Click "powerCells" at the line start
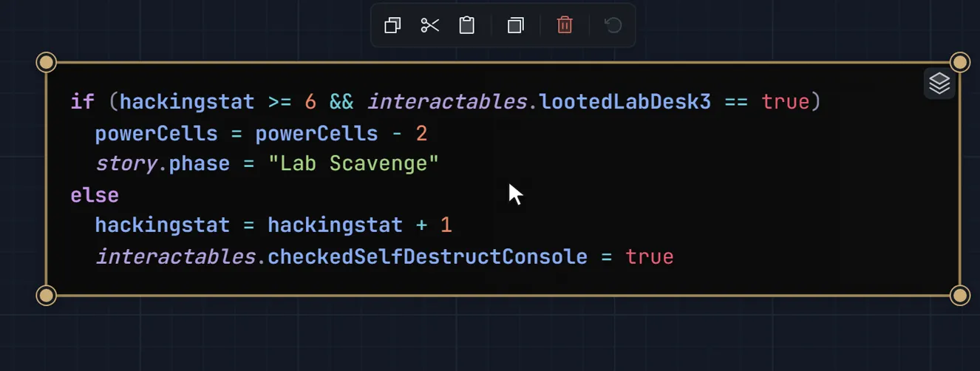Viewport: 980px width, 371px height. (x=157, y=134)
